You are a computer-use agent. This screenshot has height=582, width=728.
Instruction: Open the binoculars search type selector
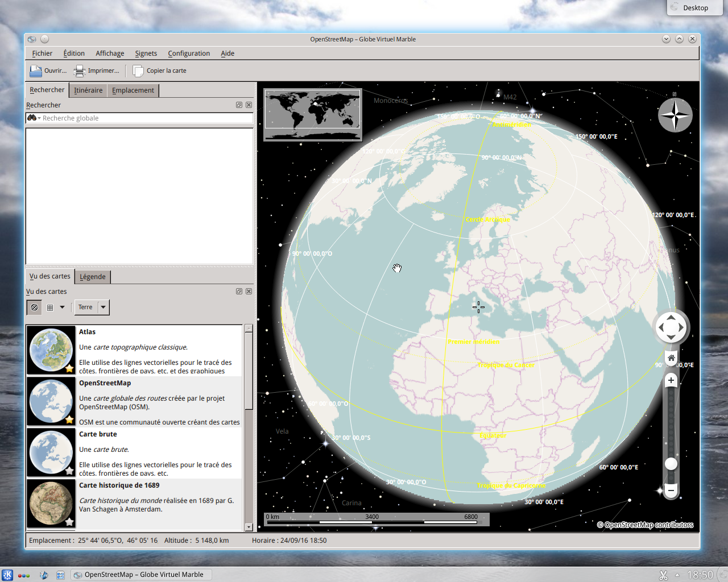pyautogui.click(x=34, y=118)
